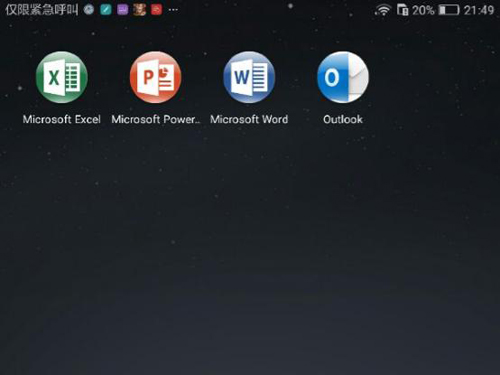
Task: Tap the 21:49 clock
Action: coord(479,10)
